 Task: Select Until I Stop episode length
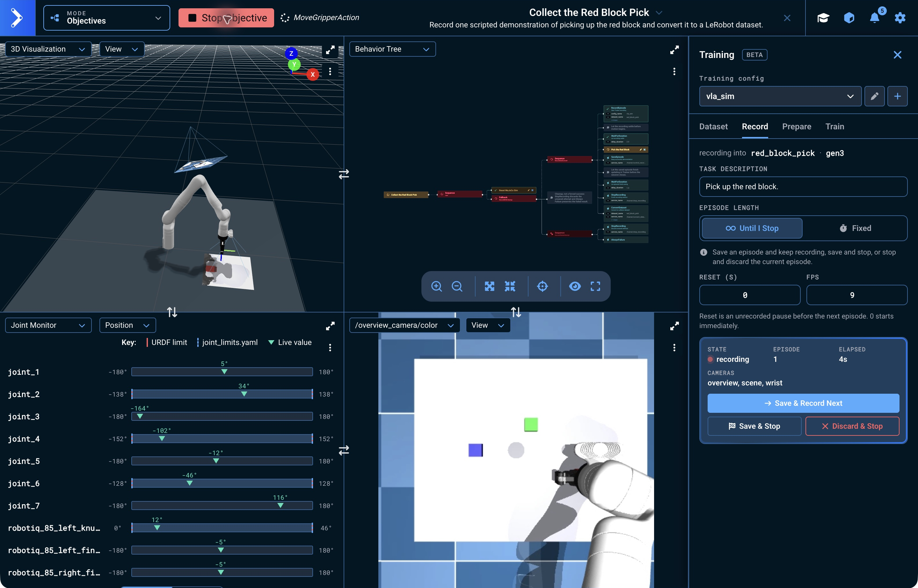(752, 228)
